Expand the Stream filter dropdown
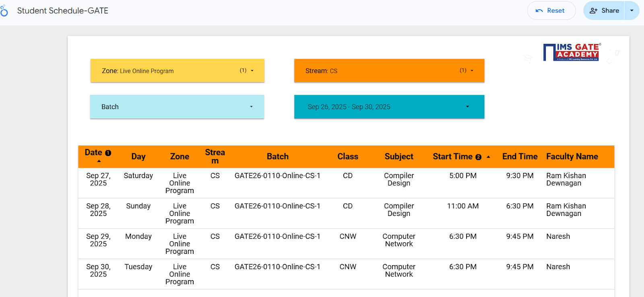This screenshot has height=297, width=644. pyautogui.click(x=472, y=71)
